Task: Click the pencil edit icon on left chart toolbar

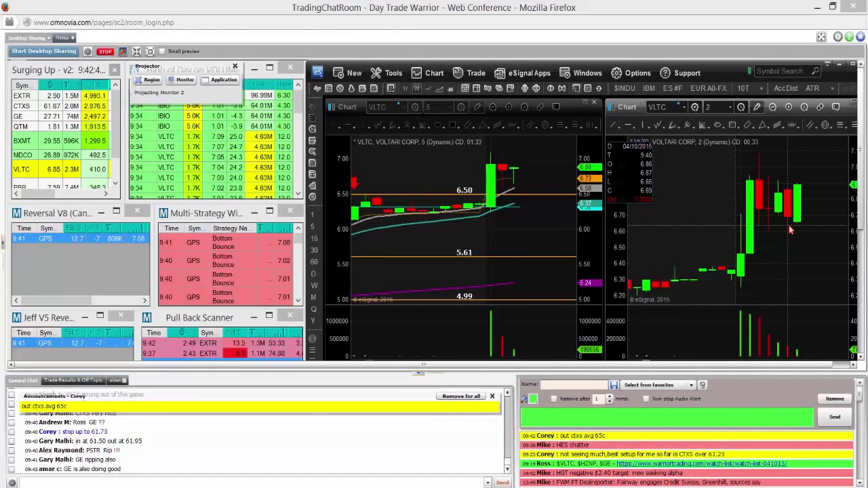Action: [477, 107]
